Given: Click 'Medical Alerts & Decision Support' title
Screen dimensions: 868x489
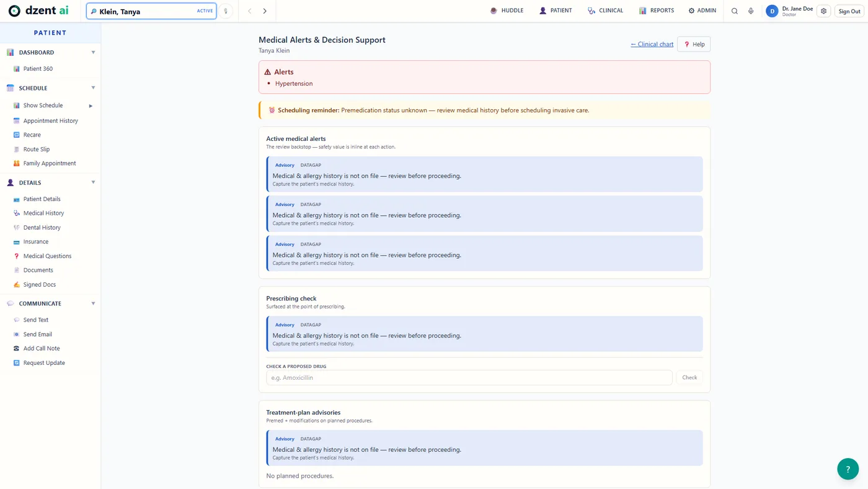Looking at the screenshot, I should tap(322, 40).
